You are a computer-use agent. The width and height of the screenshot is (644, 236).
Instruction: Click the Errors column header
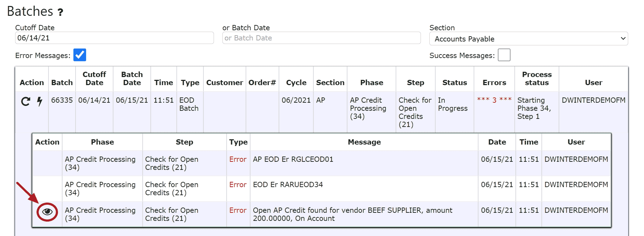(494, 83)
